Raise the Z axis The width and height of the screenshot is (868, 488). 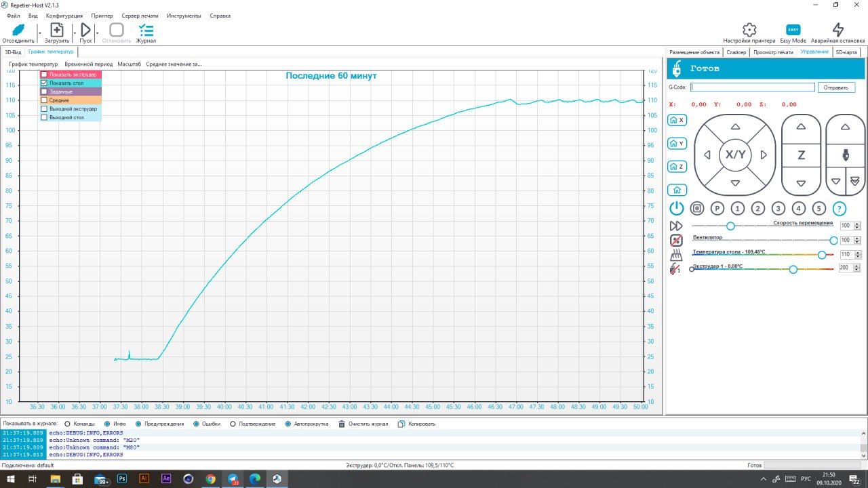(801, 127)
